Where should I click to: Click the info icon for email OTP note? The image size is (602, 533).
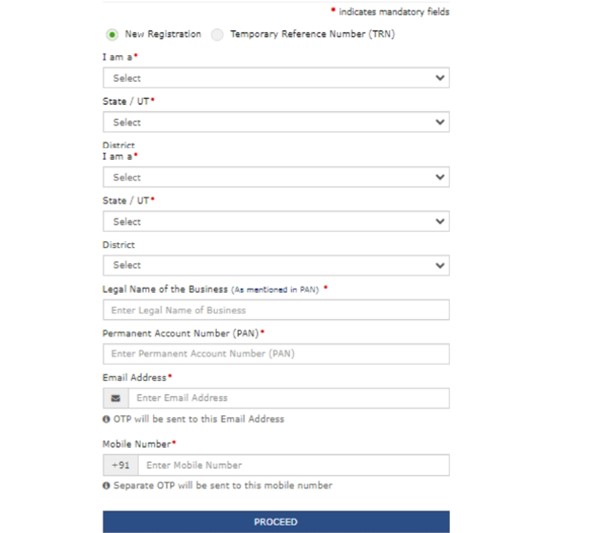click(x=106, y=419)
